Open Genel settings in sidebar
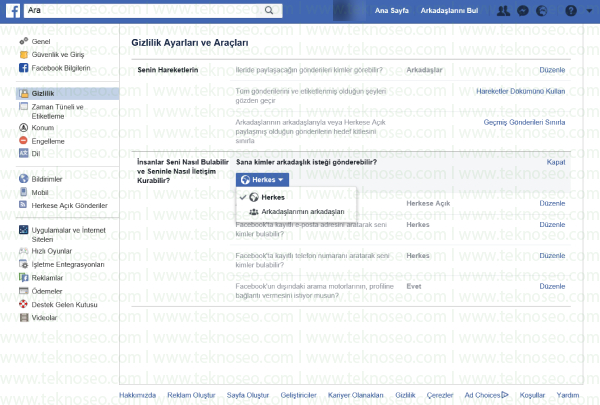 point(41,41)
